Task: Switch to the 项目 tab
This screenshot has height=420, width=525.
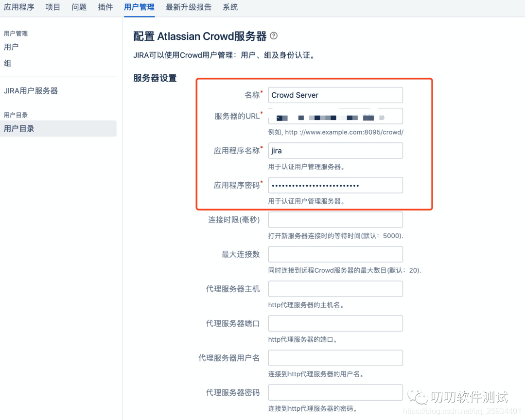Action: tap(52, 7)
